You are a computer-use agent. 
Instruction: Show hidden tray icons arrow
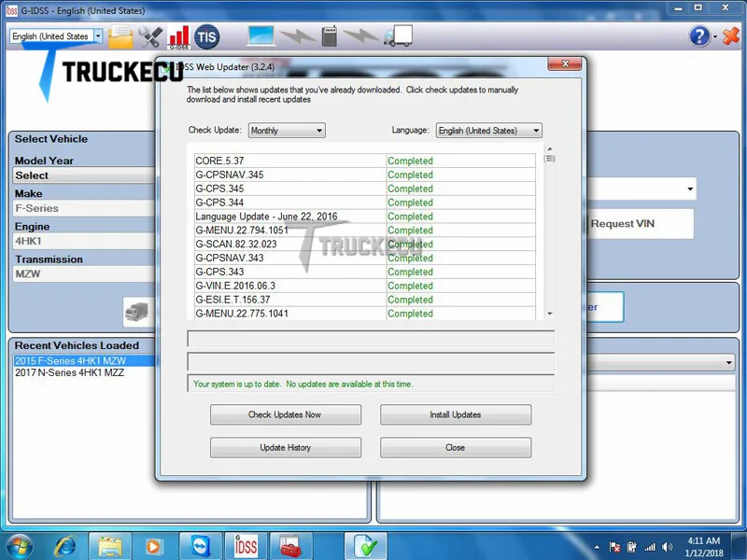[597, 547]
